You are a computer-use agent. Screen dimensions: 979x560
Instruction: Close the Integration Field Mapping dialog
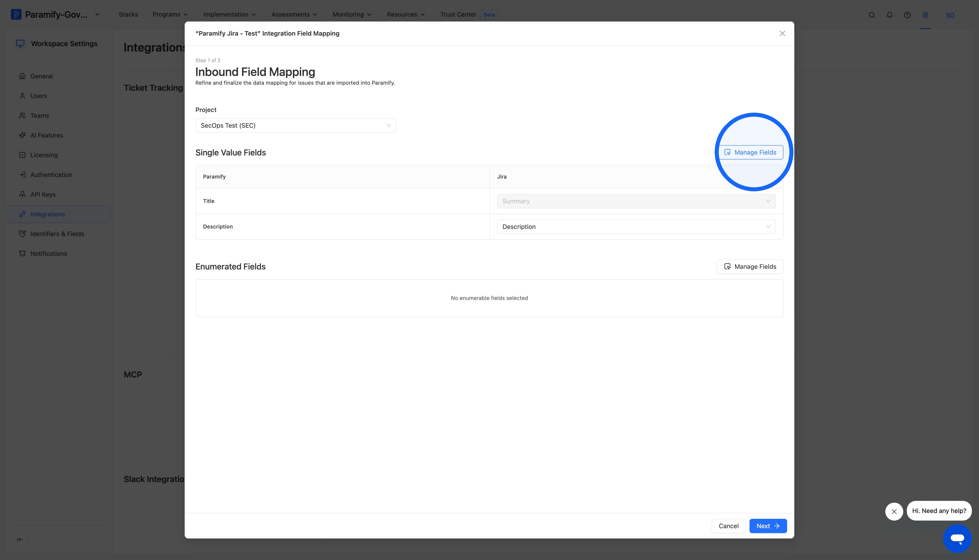(782, 33)
